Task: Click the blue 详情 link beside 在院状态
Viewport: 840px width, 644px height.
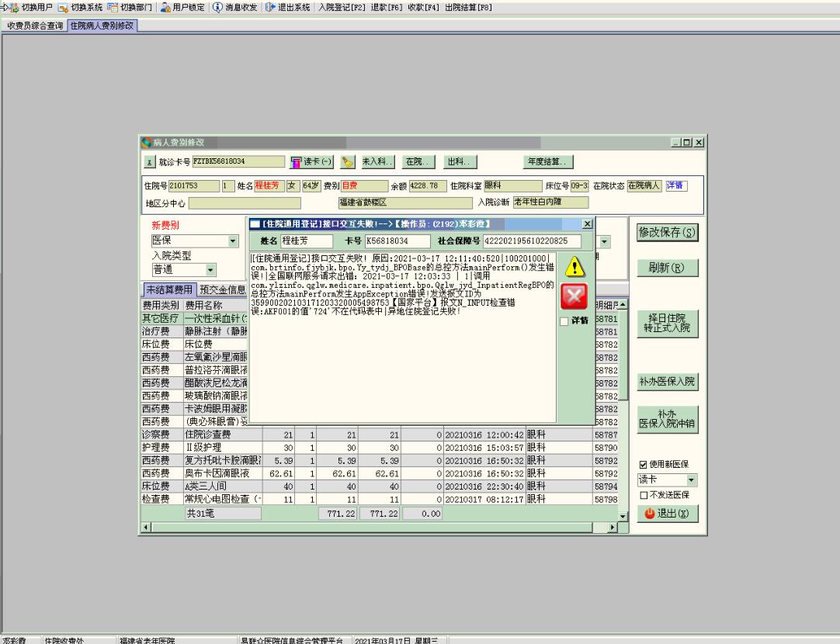Action: point(675,185)
